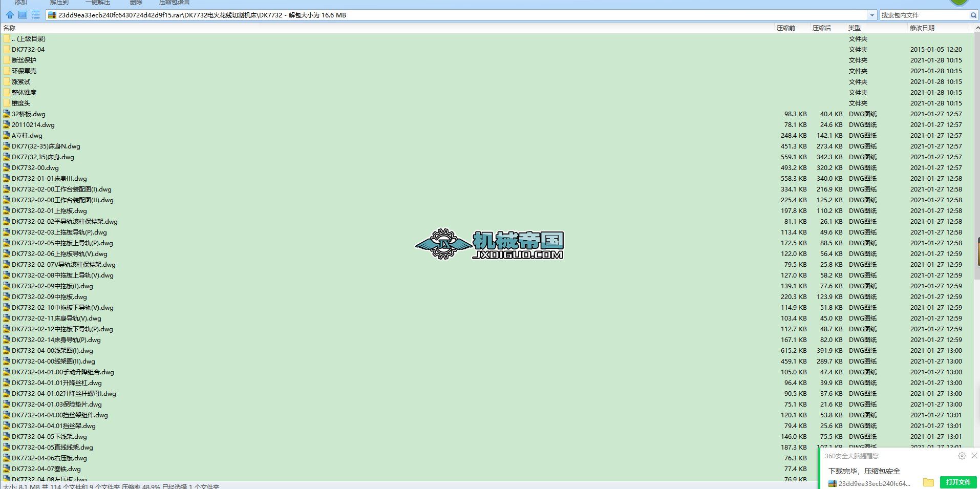This screenshot has height=489, width=980.
Task: Click the DWG icon of DK7732-02-01上拖板.dwg
Action: point(7,211)
